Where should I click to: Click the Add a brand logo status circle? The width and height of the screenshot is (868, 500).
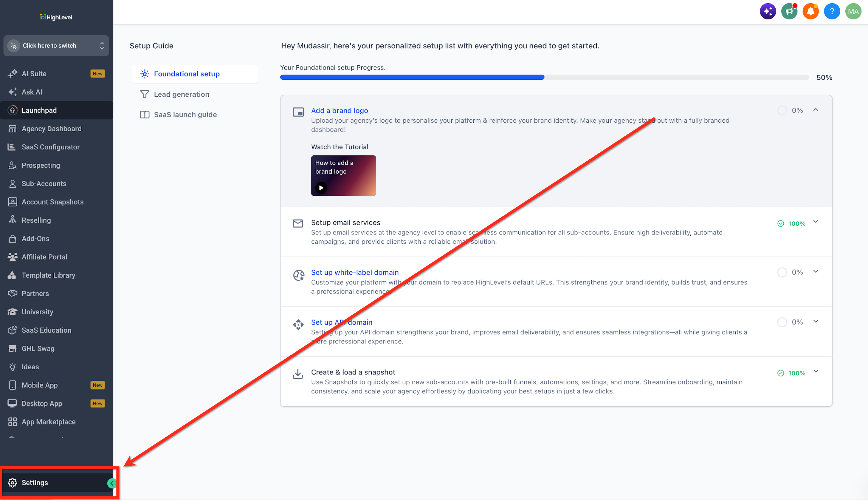782,111
